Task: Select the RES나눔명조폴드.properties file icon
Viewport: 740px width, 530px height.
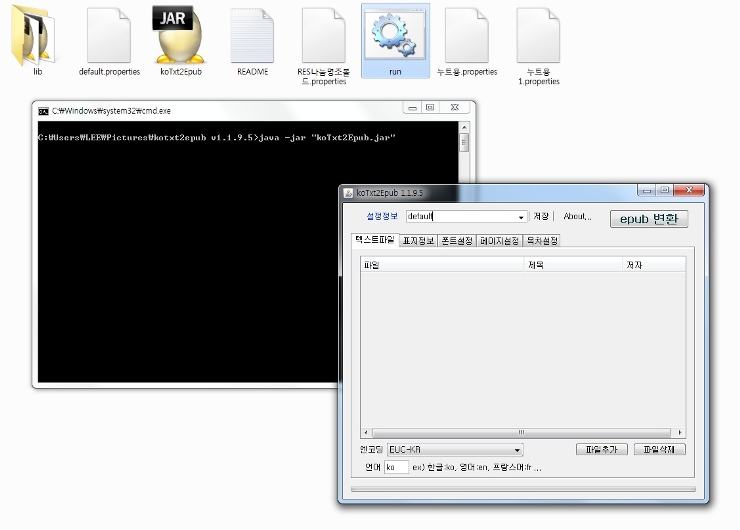Action: point(324,35)
